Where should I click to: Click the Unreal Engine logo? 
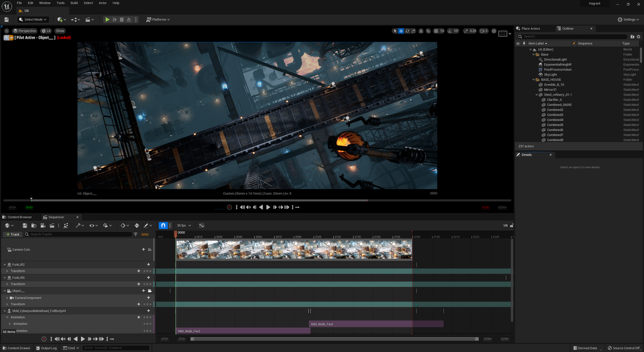click(6, 6)
